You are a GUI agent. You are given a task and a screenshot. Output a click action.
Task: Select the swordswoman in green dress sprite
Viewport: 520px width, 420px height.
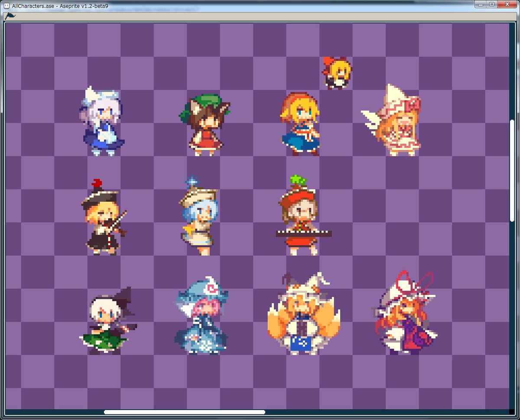tap(108, 321)
